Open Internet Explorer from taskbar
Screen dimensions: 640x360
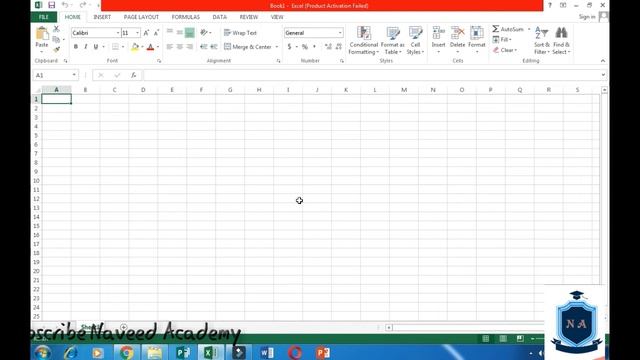tap(71, 352)
